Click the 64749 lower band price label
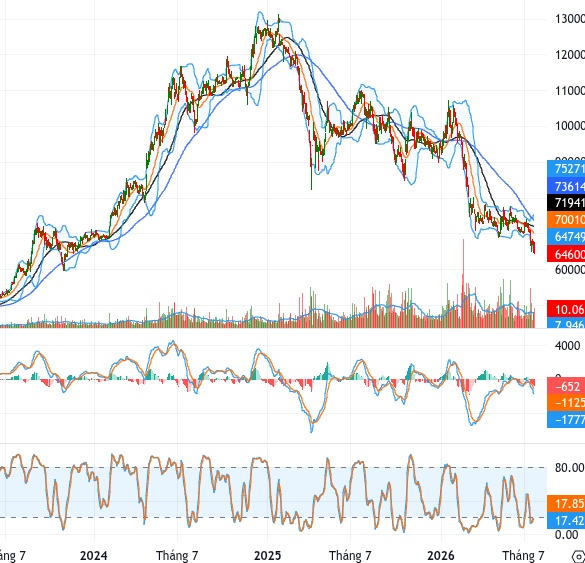Viewport: 585px width, 563px height. click(x=566, y=236)
